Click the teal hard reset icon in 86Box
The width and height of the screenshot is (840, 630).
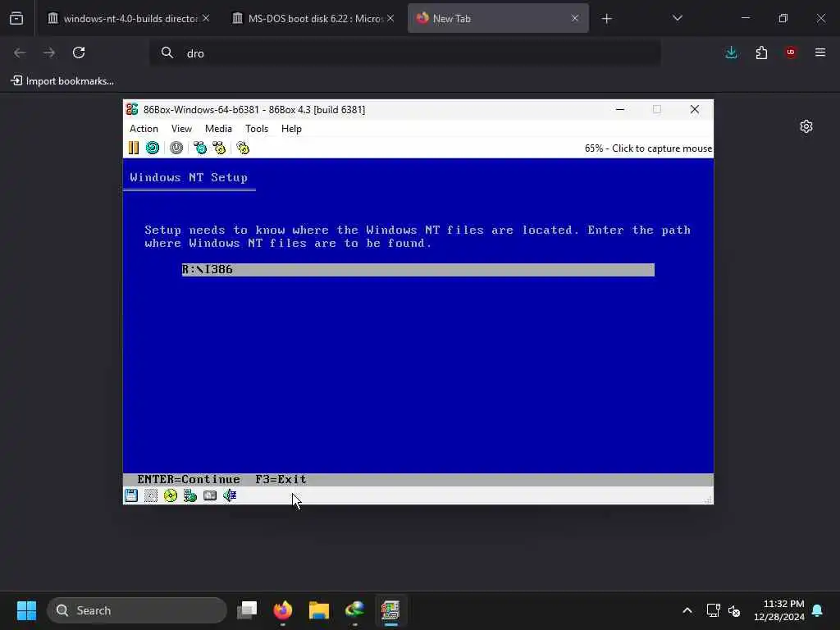click(x=152, y=148)
